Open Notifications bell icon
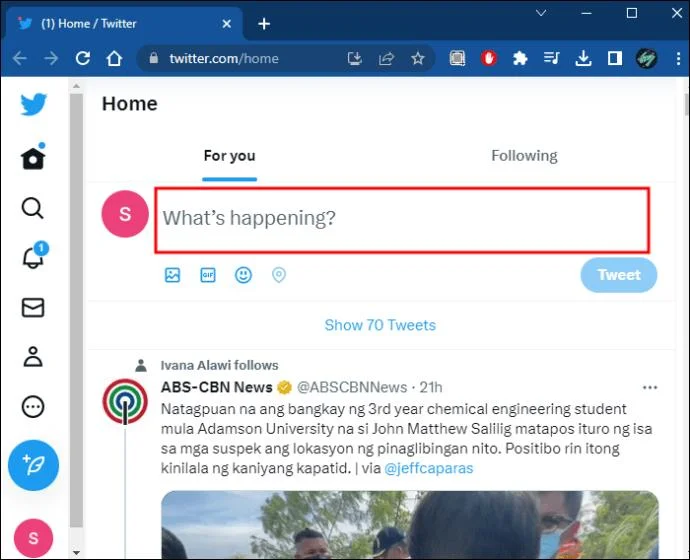Image resolution: width=690 pixels, height=560 pixels. (35, 256)
